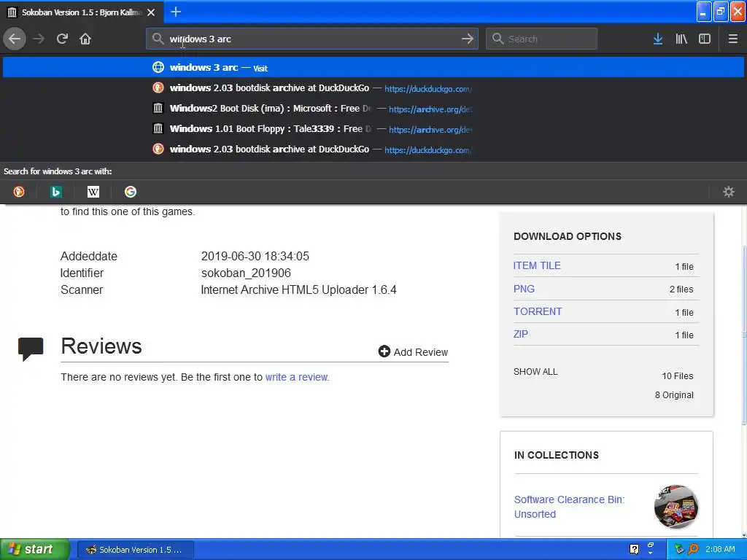Select 'windows 3 arc — Visit' suggestion
Image resolution: width=747 pixels, height=560 pixels.
point(373,67)
